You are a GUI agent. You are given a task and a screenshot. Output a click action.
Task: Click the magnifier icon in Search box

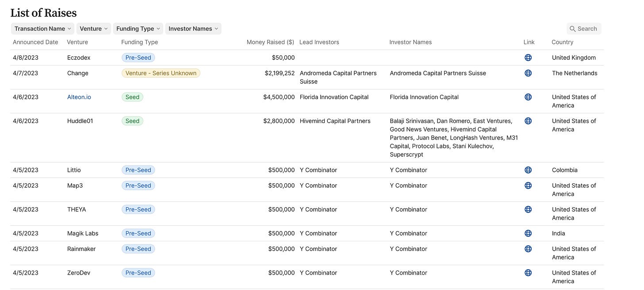(573, 29)
